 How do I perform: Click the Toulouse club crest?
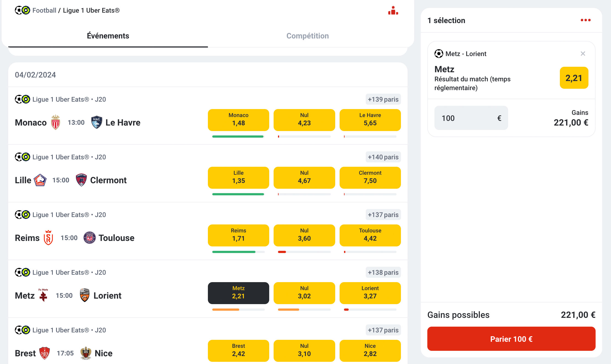point(89,238)
